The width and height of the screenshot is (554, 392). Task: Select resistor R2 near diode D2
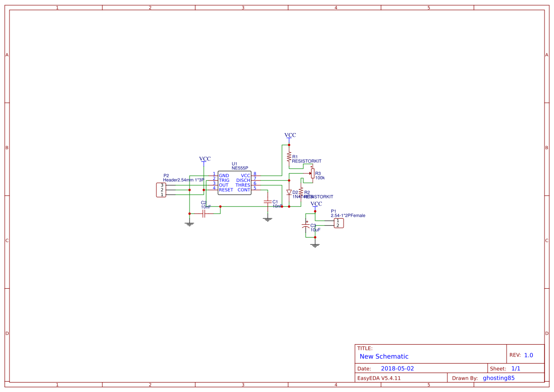301,191
